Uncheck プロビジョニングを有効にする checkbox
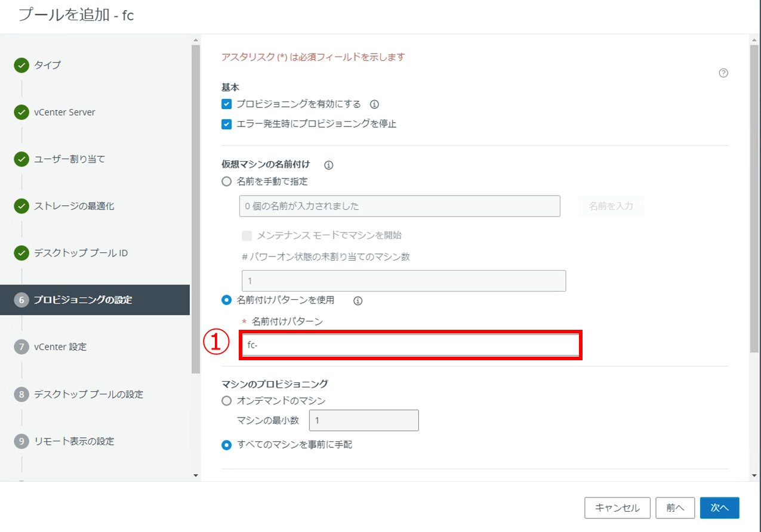The image size is (761, 532). [226, 104]
